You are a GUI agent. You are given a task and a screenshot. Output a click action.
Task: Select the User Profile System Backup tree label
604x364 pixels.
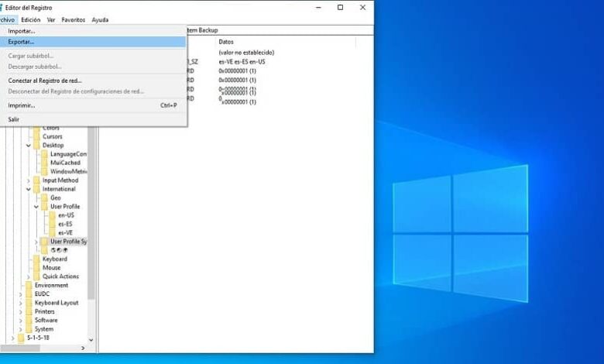69,242
